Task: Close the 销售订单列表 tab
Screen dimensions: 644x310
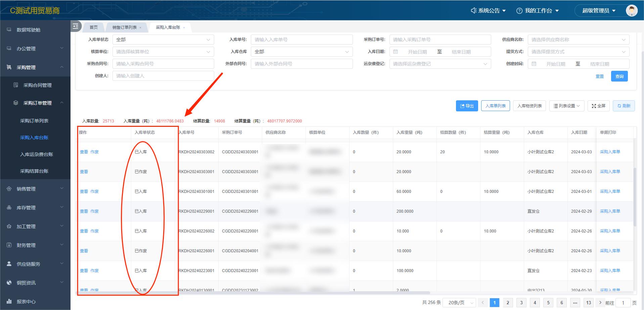Action: 140,28
